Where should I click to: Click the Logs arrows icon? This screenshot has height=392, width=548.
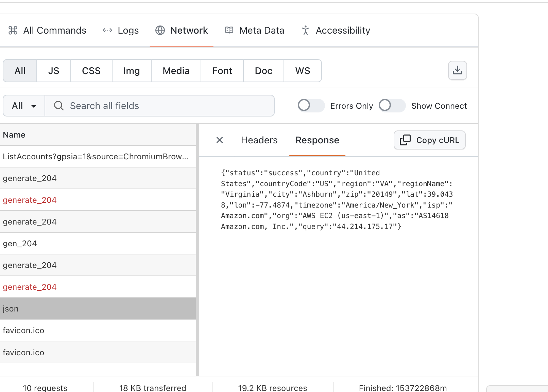[107, 30]
